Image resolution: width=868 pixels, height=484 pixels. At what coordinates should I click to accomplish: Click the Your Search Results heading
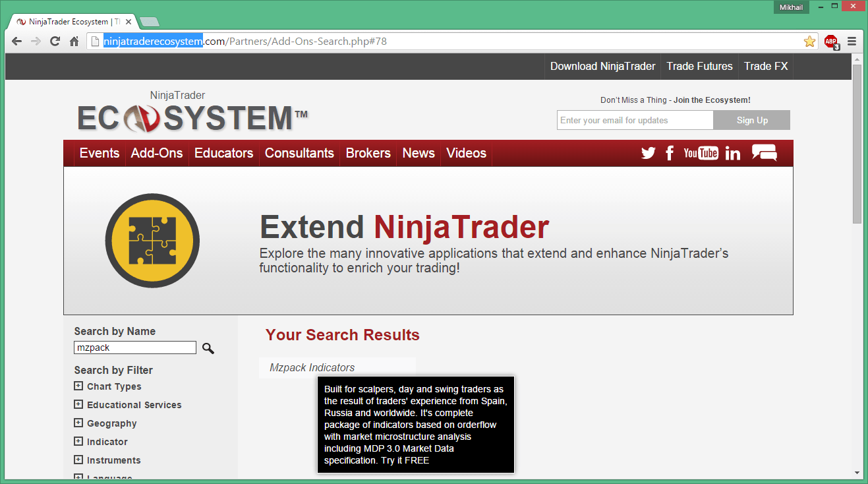(343, 335)
